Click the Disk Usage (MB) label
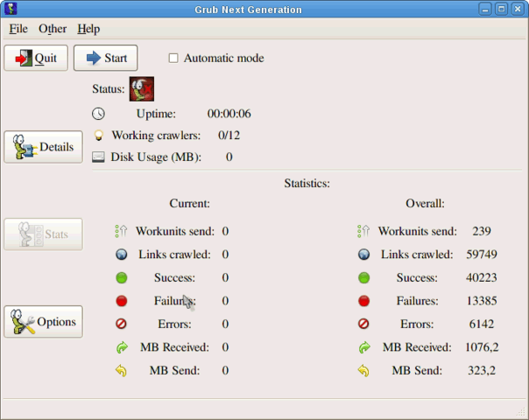The width and height of the screenshot is (529, 420). pyautogui.click(x=156, y=157)
